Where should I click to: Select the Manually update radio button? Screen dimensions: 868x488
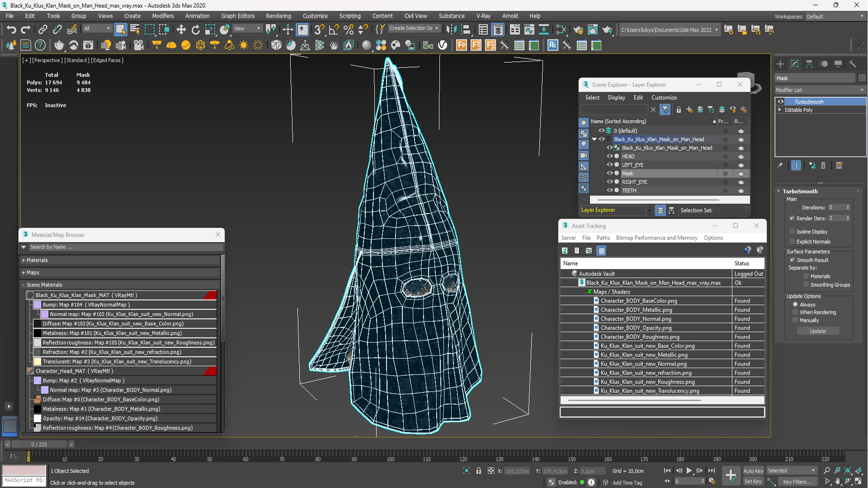tap(795, 321)
